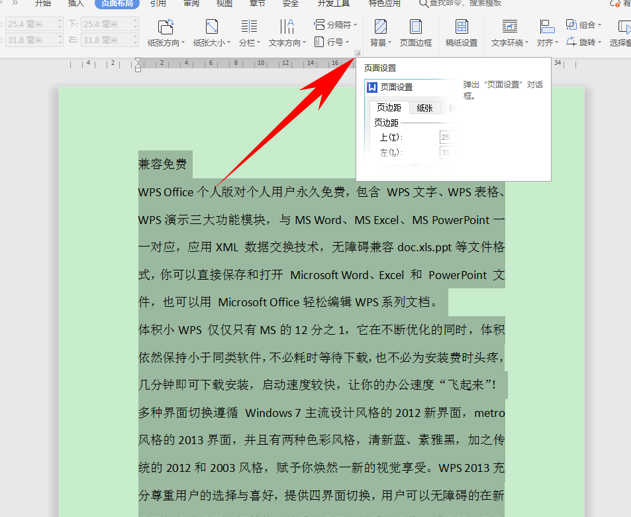This screenshot has width=631, height=517.
Task: Click the line starting '多种界面切换遵循'
Action: coord(321,413)
